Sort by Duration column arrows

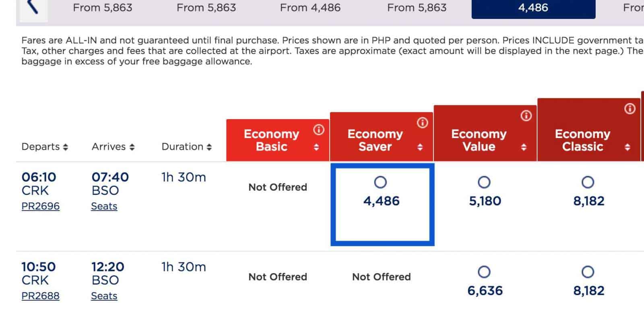tap(209, 147)
